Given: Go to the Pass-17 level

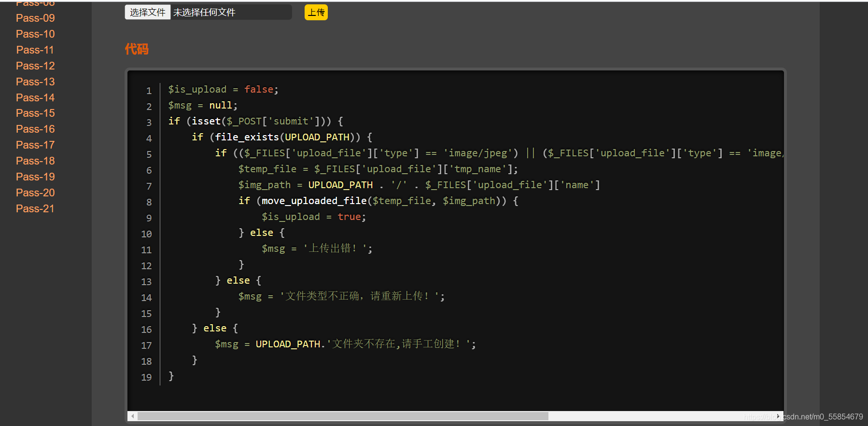Looking at the screenshot, I should (x=35, y=145).
